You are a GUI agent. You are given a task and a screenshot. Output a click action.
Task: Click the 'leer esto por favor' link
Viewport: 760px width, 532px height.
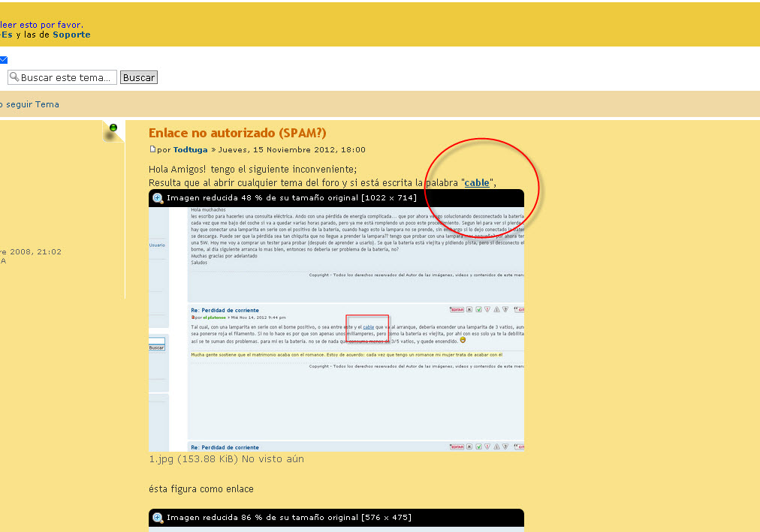41,25
